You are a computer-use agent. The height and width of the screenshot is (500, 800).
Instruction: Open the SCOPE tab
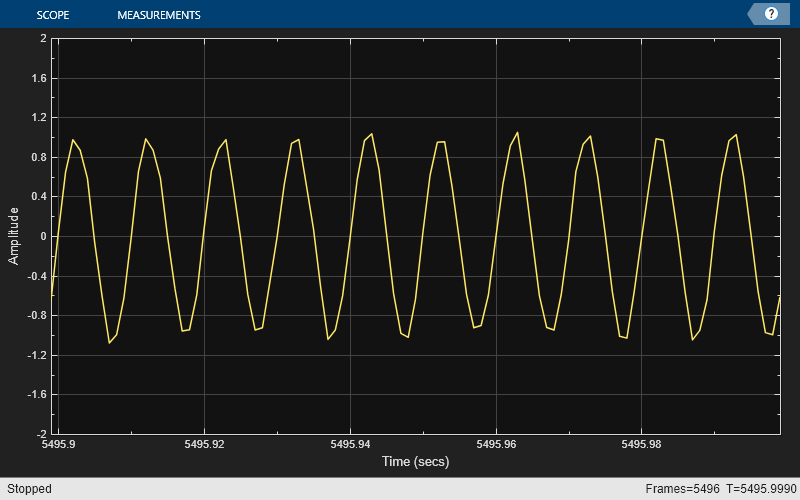click(x=53, y=15)
